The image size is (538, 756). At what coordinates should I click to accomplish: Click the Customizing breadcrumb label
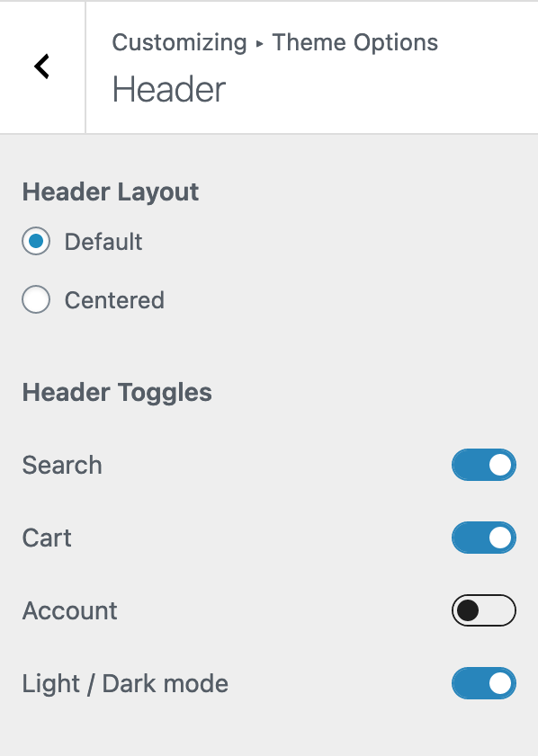tap(179, 42)
